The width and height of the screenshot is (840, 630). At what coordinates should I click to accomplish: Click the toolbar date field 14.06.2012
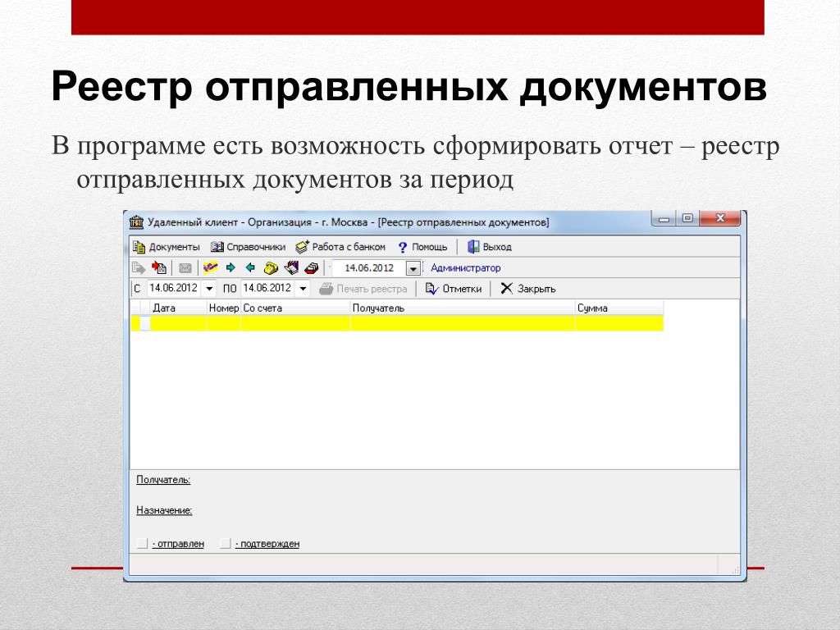[x=369, y=268]
